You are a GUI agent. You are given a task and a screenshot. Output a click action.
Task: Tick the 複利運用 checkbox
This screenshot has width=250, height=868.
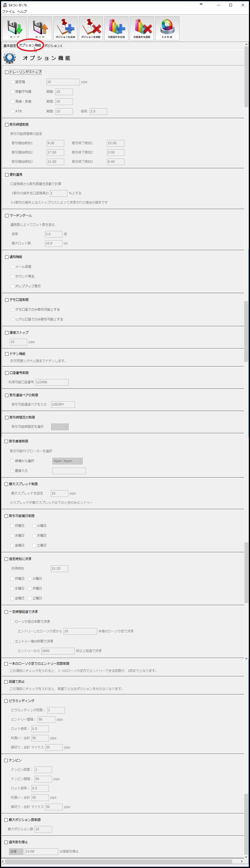point(7,175)
